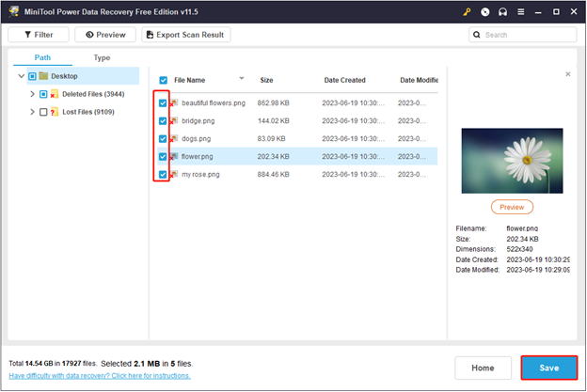Close the preview panel with X
The width and height of the screenshot is (587, 392).
pos(567,74)
